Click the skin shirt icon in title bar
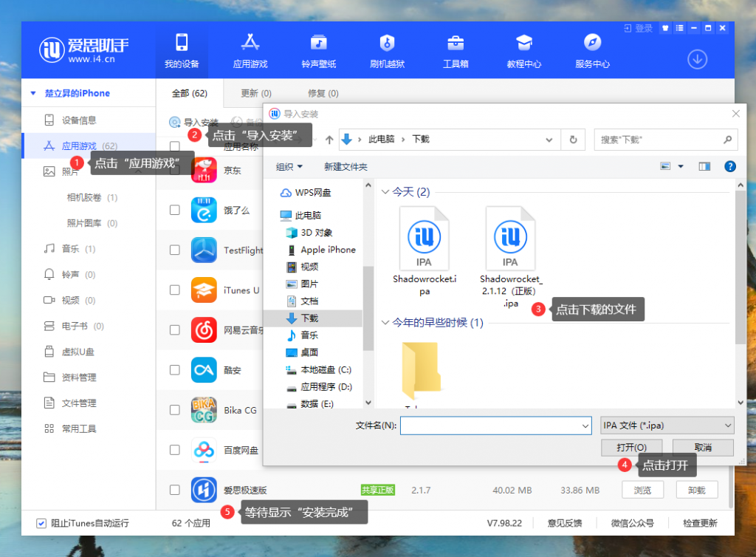756x557 pixels. point(665,28)
